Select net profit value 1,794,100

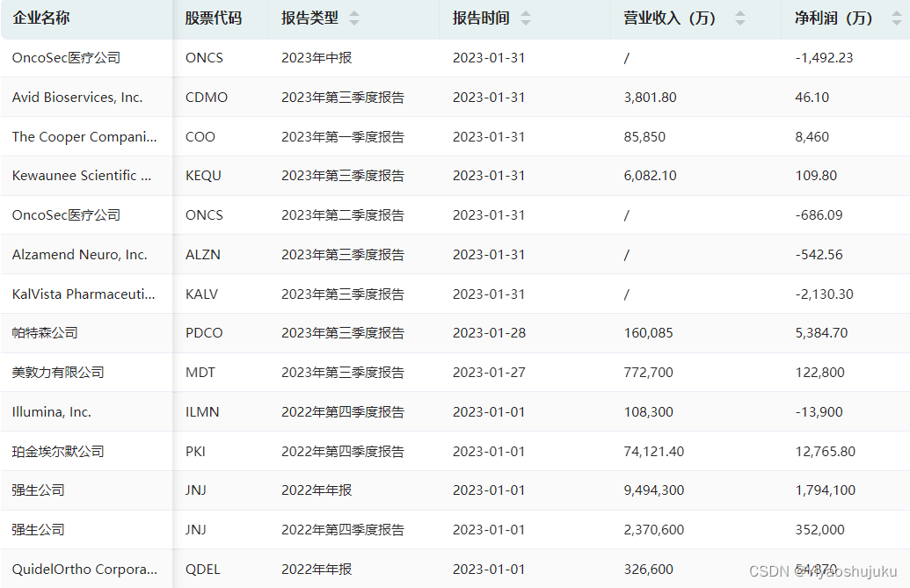826,490
